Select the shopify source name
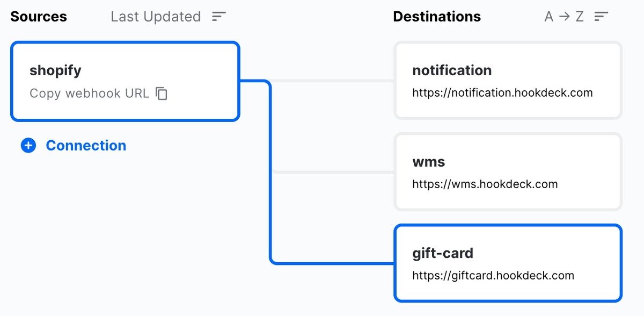The image size is (644, 316). [55, 70]
